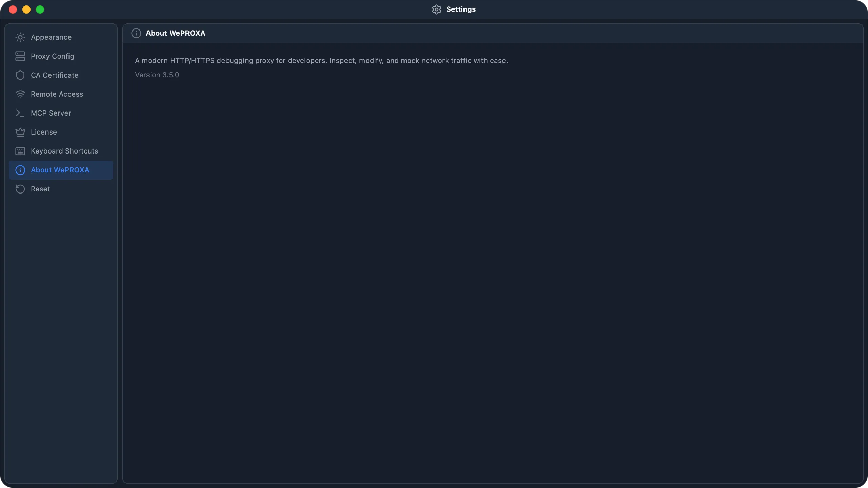Select About WePROXA in the sidebar
Screen dimensions: 868x488
click(x=61, y=170)
